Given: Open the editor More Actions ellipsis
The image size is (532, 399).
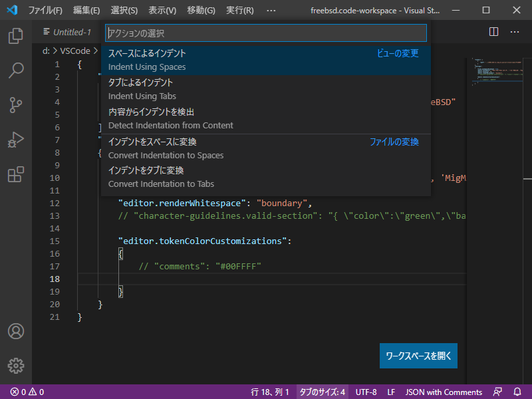Looking at the screenshot, I should point(515,32).
